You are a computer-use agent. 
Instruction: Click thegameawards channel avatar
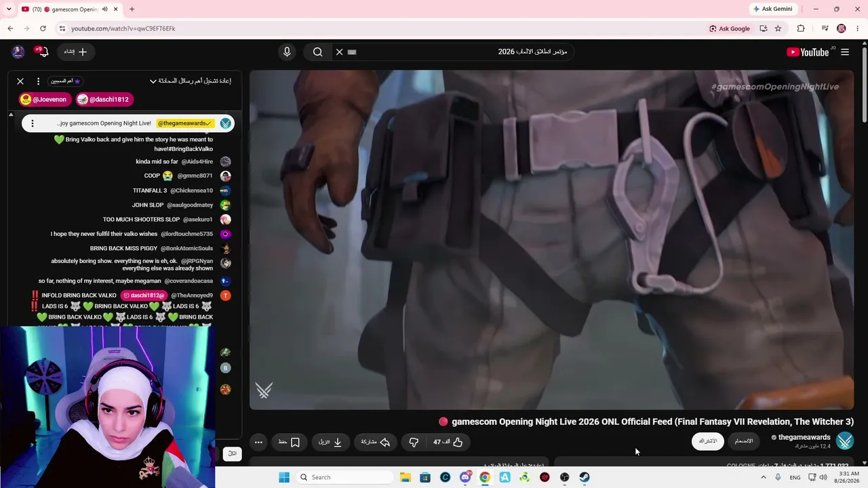pyautogui.click(x=845, y=441)
